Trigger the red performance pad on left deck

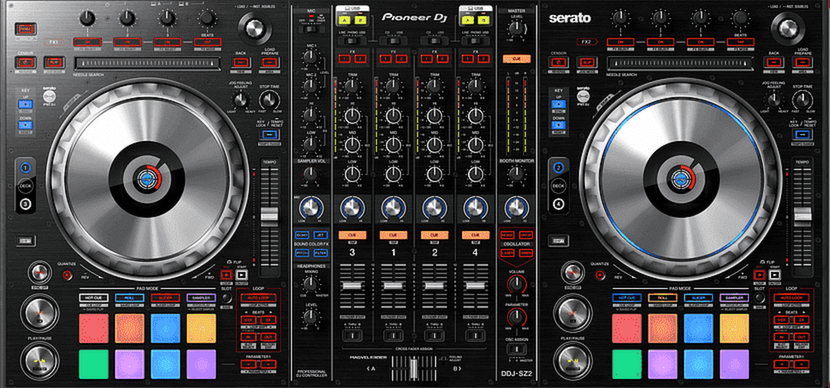click(x=94, y=328)
